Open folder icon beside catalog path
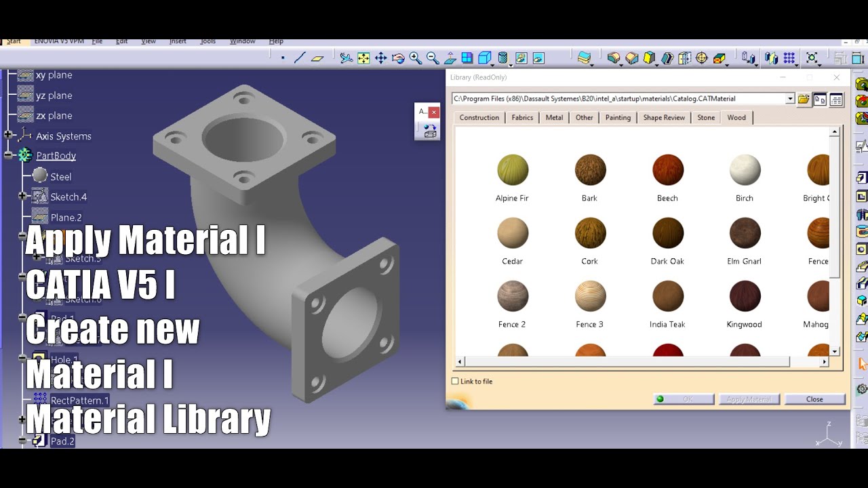 coord(804,99)
